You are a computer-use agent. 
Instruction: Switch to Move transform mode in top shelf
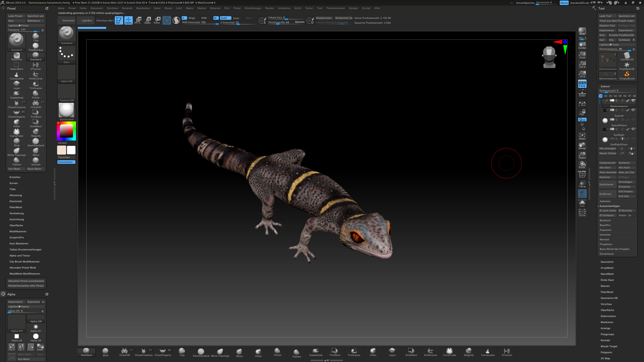138,20
